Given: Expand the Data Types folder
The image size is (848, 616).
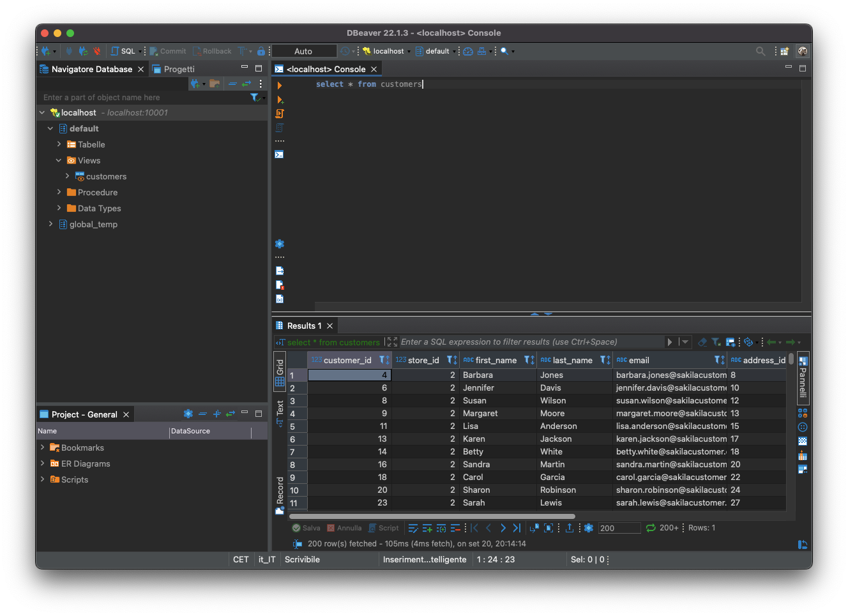Looking at the screenshot, I should [59, 208].
